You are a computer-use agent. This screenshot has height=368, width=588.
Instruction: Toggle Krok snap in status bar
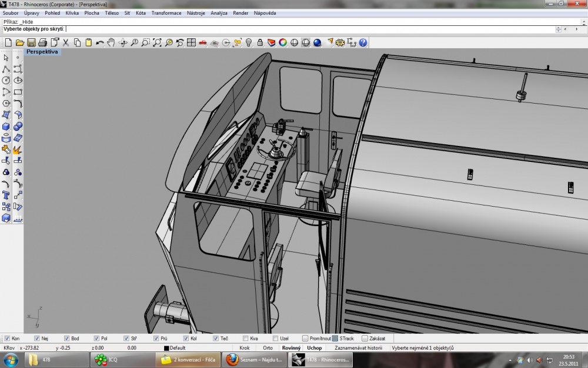click(245, 348)
